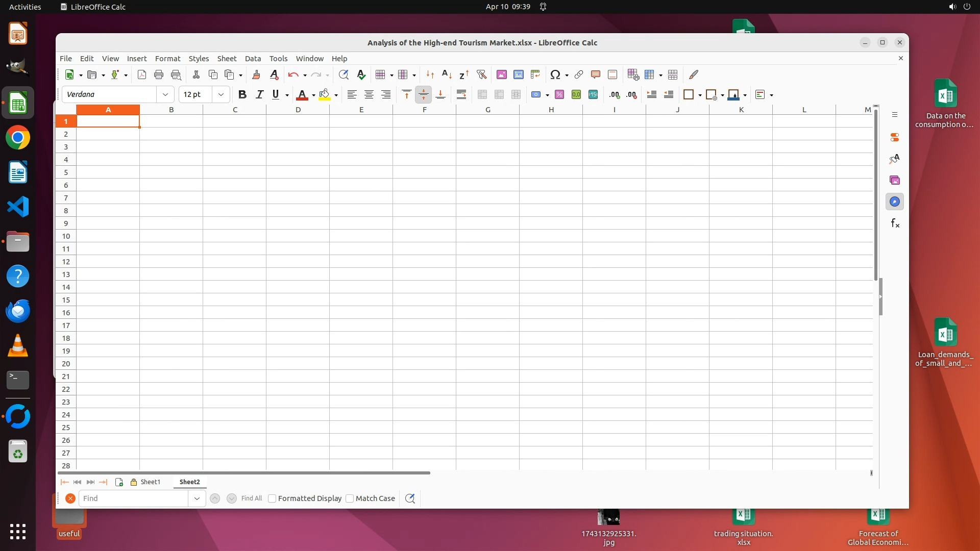Expand the Verdana font name dropdown
980x551 pixels.
(165, 94)
